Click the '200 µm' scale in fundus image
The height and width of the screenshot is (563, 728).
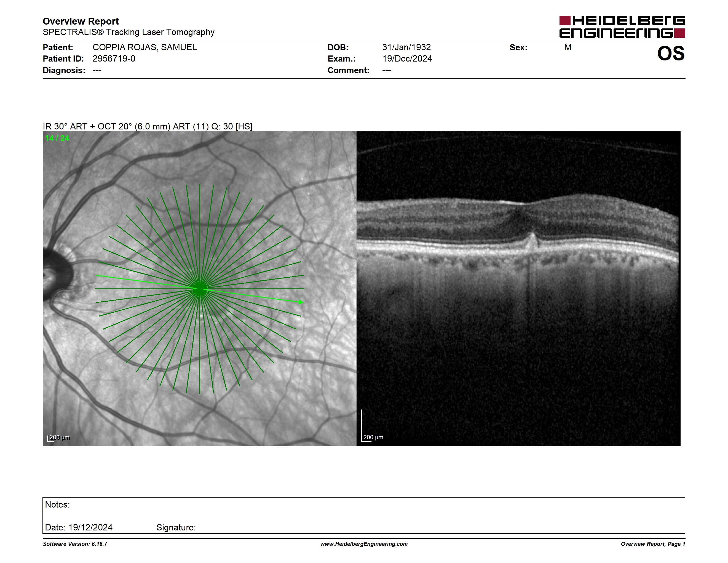coord(59,438)
